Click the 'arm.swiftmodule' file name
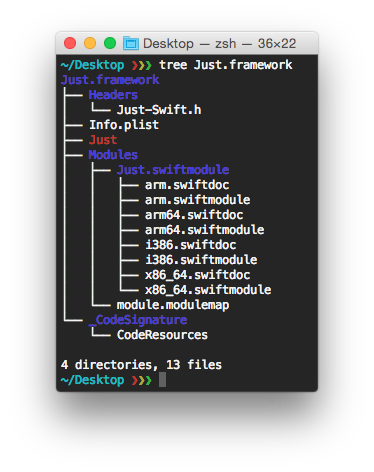The height and width of the screenshot is (472, 374). (198, 200)
